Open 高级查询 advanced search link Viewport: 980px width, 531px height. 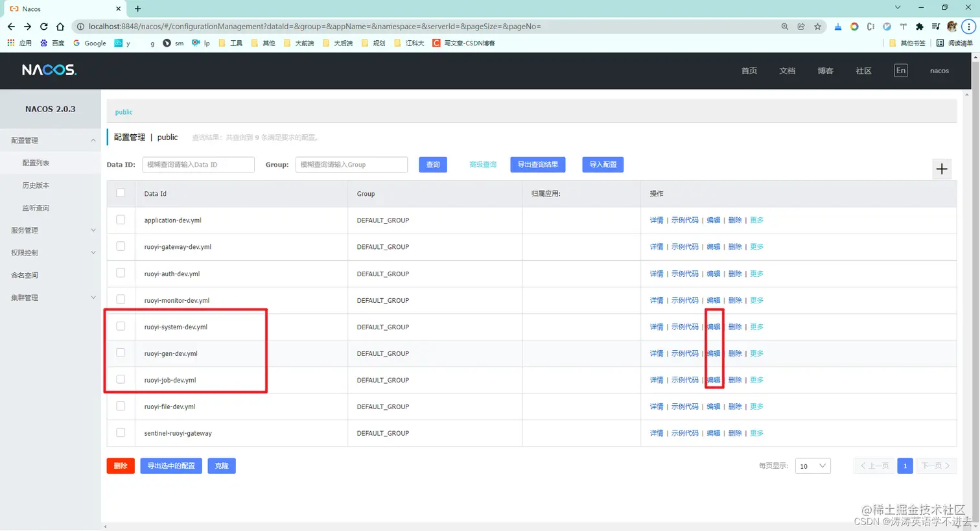coord(483,165)
